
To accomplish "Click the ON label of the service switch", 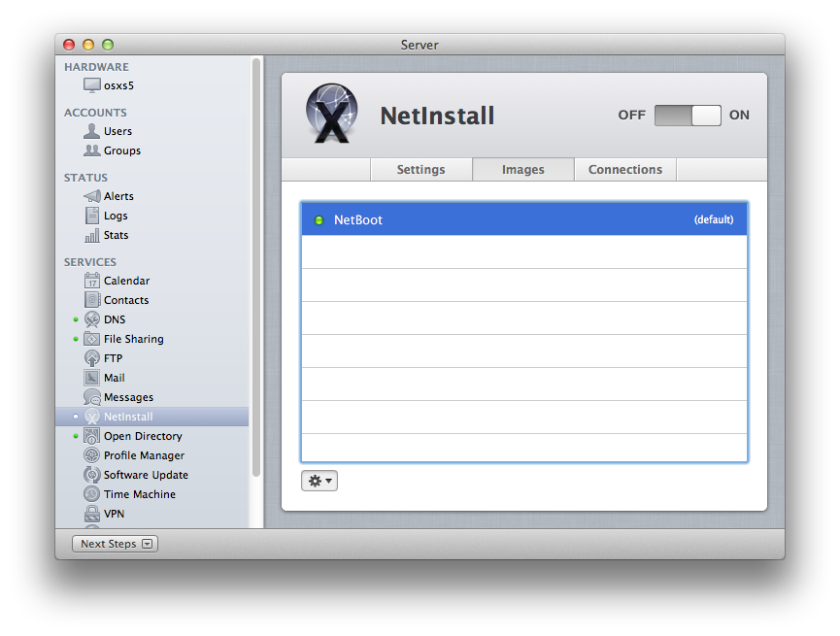I will (739, 116).
